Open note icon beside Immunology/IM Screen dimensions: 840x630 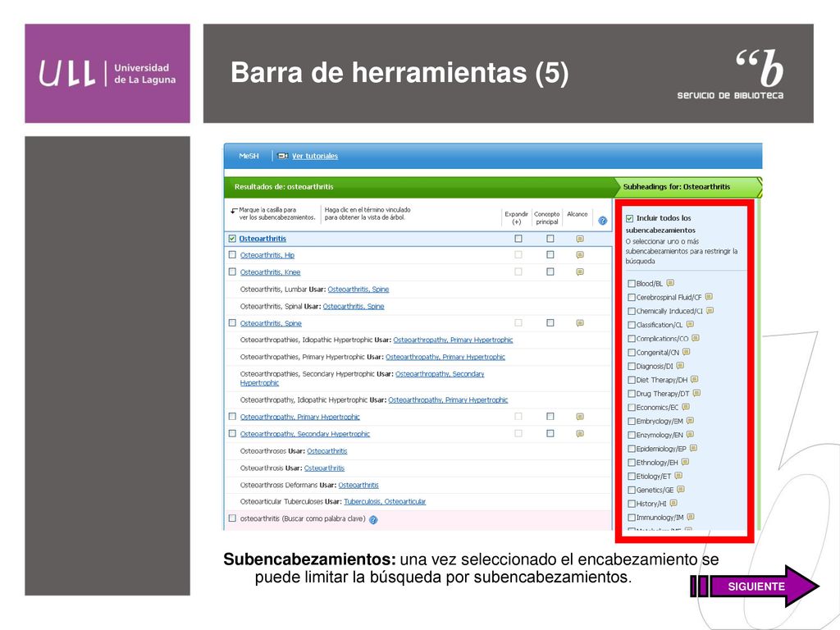(691, 517)
